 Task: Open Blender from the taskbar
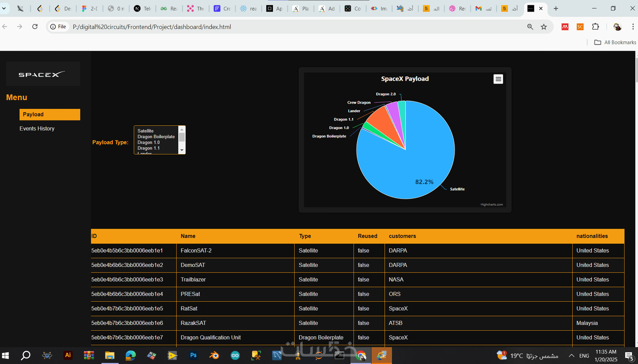[x=214, y=355]
